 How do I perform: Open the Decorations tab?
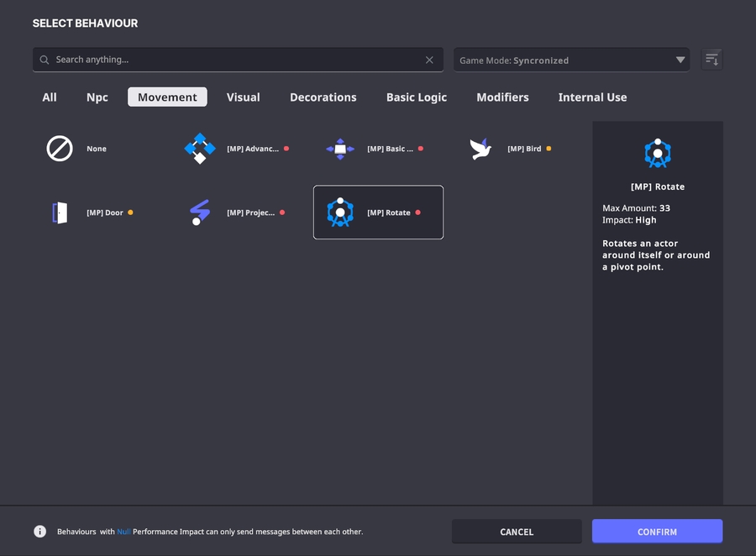pos(323,97)
